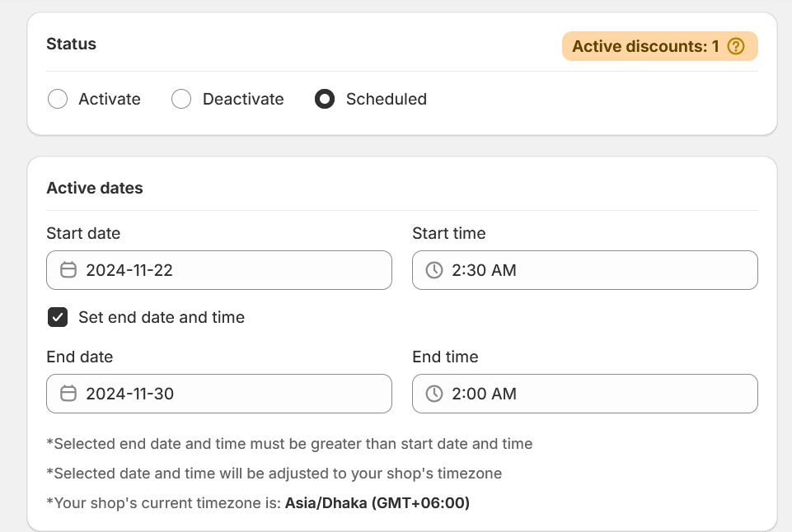Click the help question mark icon beside Active discounts
This screenshot has width=792, height=532.
tap(736, 47)
